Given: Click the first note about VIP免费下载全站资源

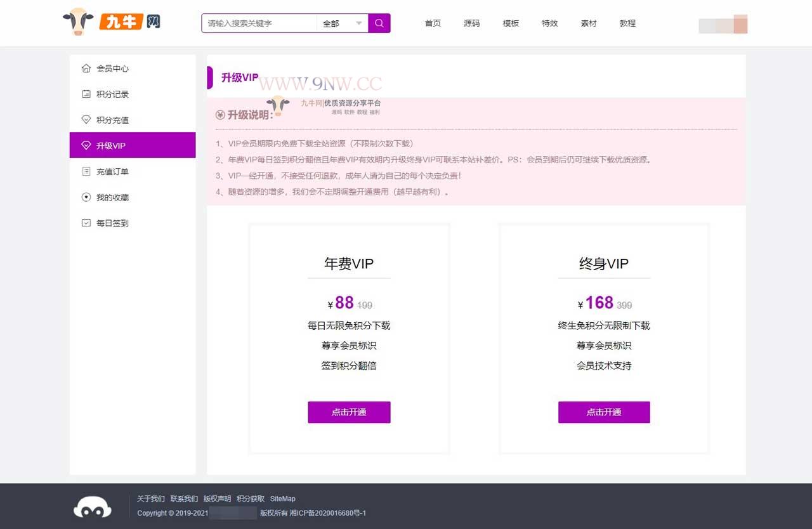Looking at the screenshot, I should tap(315, 144).
